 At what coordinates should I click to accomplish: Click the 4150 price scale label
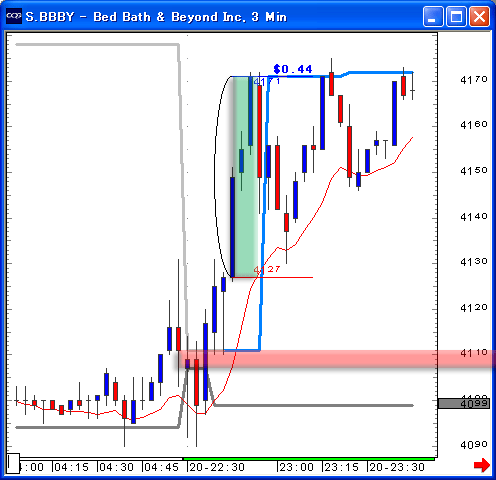pos(474,171)
